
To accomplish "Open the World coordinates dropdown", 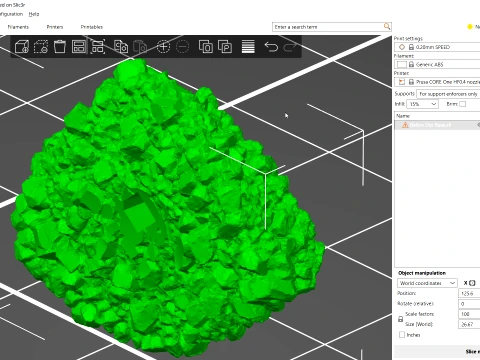I will pos(427,283).
